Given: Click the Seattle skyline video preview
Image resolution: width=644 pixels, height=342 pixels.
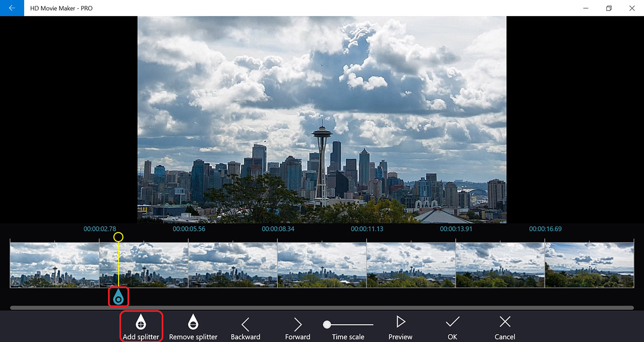Looking at the screenshot, I should pyautogui.click(x=322, y=120).
